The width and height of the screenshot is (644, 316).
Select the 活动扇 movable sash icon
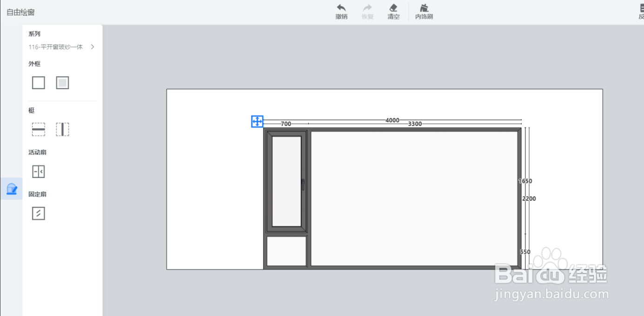pyautogui.click(x=39, y=172)
